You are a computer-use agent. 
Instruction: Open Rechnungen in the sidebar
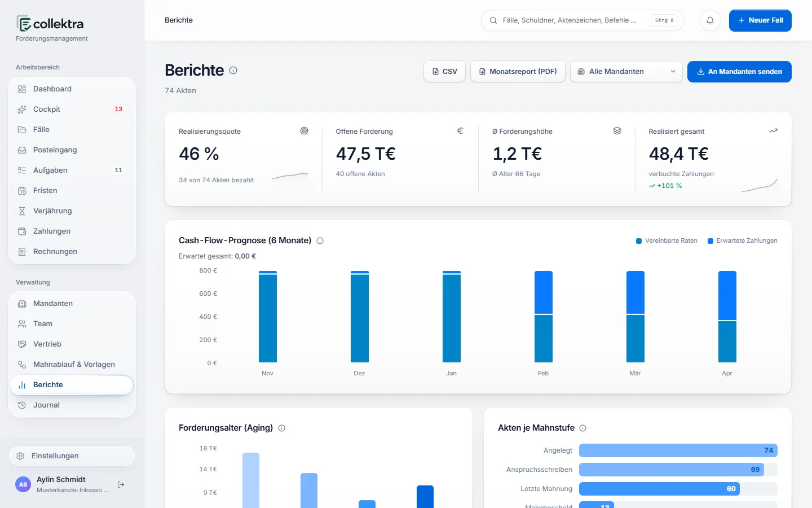(x=72, y=252)
